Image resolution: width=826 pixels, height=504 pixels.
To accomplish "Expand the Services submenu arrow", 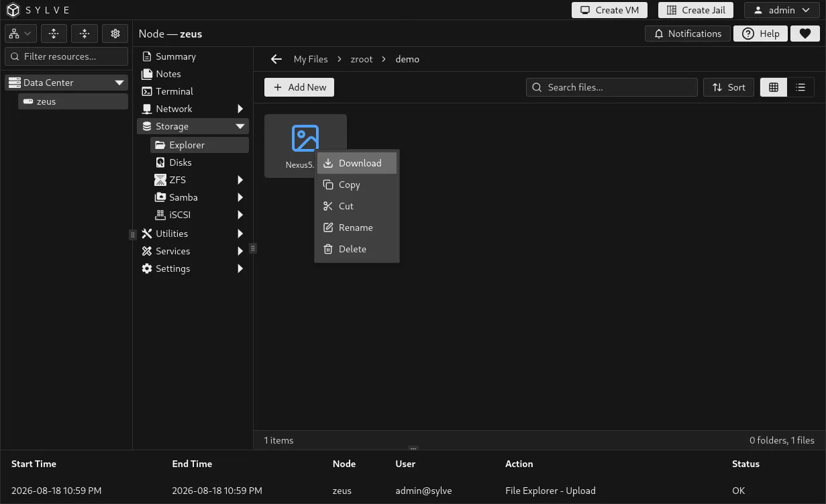I will coord(240,251).
